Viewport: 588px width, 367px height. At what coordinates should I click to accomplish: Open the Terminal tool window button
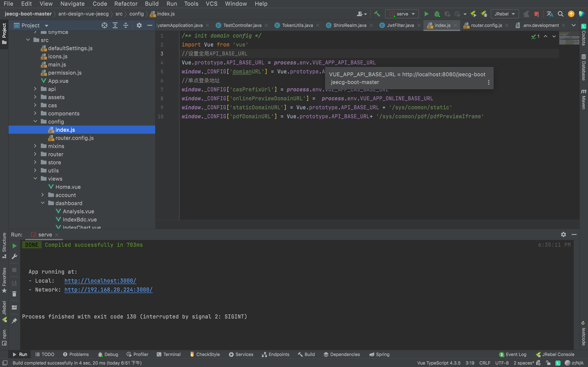169,354
